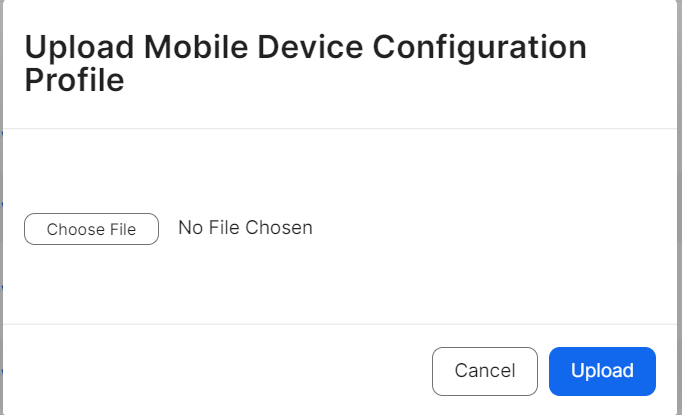The height and width of the screenshot is (415, 682).
Task: Click the divider line under the title
Action: point(340,129)
